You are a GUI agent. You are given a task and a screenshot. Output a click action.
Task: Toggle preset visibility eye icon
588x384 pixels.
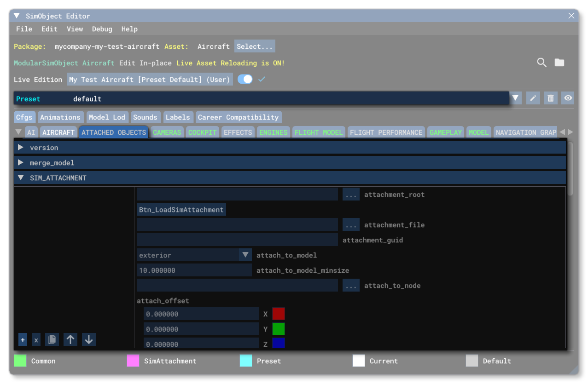[x=568, y=98]
